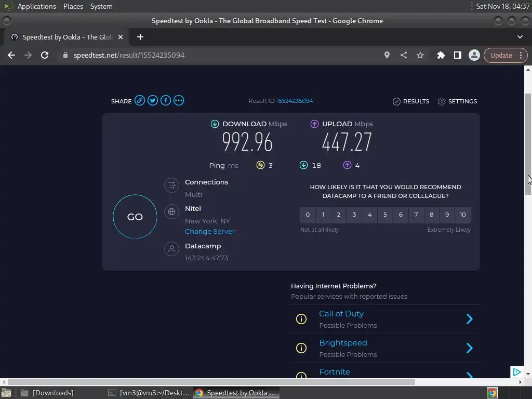Screen dimensions: 532x399
Task: Switch to Downloads window in taskbar
Action: pos(47,393)
